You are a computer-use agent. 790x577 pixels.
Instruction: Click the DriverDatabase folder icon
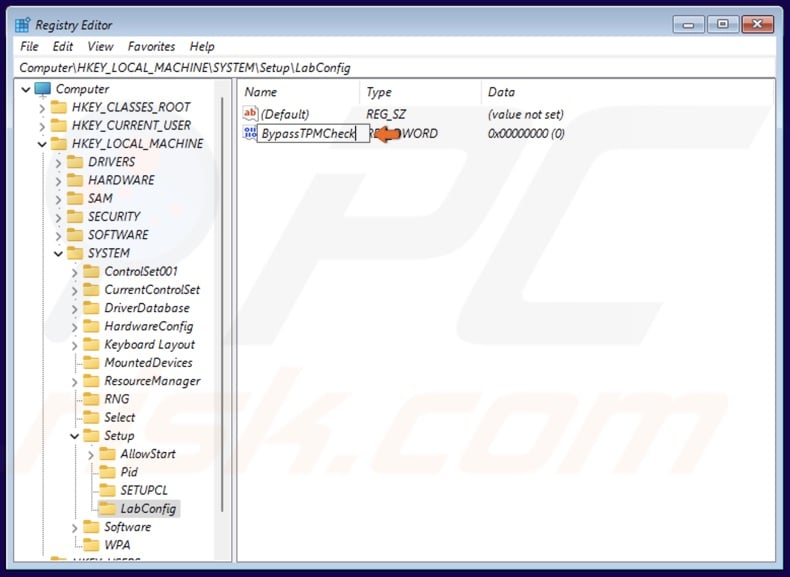tap(91, 308)
